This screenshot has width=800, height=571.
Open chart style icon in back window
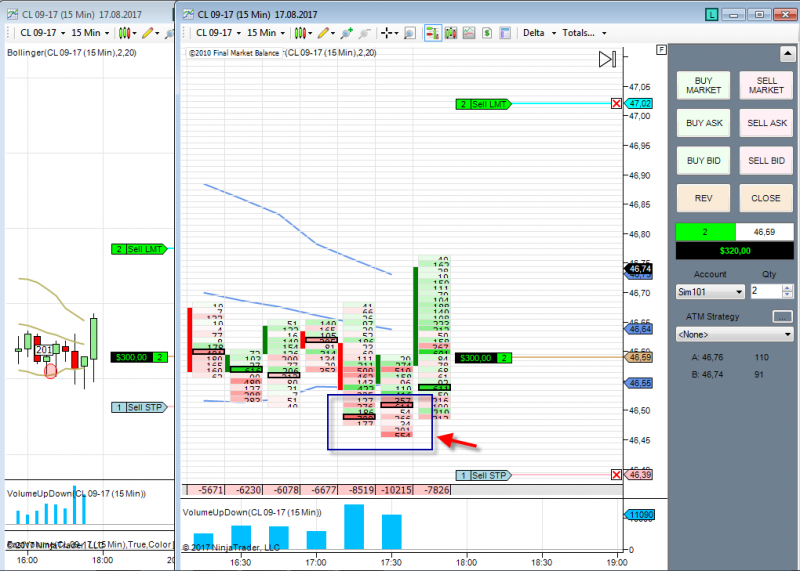coord(124,33)
